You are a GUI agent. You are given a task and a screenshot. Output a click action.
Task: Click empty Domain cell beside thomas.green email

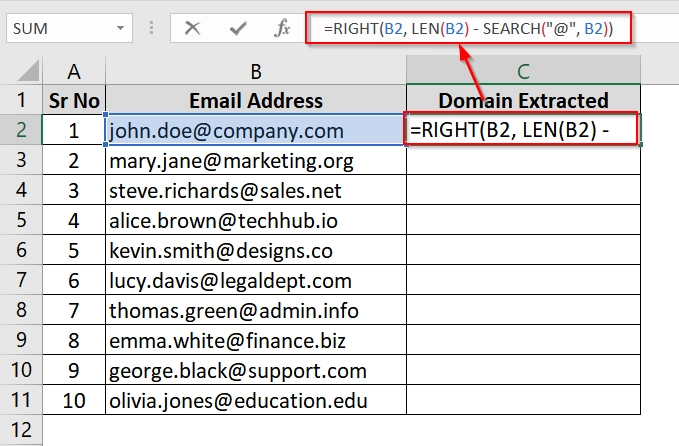[x=523, y=310]
